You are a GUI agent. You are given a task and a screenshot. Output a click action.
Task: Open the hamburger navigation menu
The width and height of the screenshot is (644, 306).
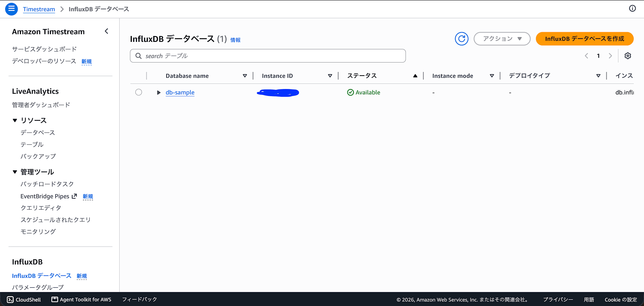(11, 9)
